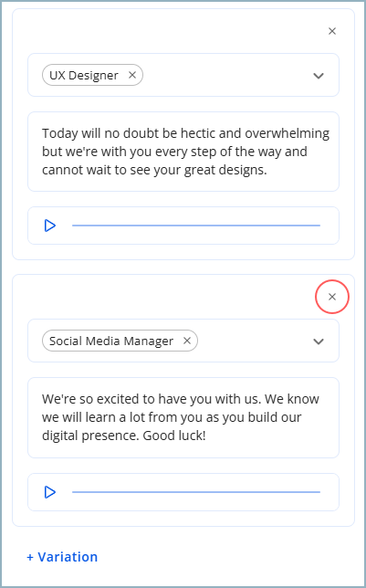This screenshot has width=366, height=588.
Task: Select the UX Designer tag chip
Action: click(83, 75)
